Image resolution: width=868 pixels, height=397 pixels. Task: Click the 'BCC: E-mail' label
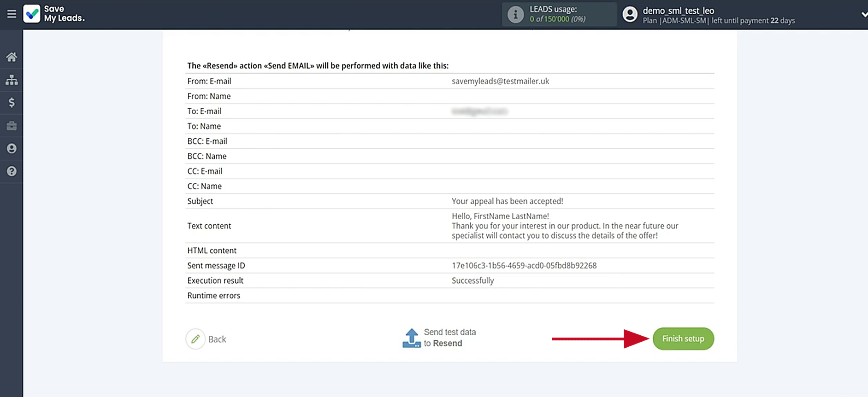click(x=207, y=141)
